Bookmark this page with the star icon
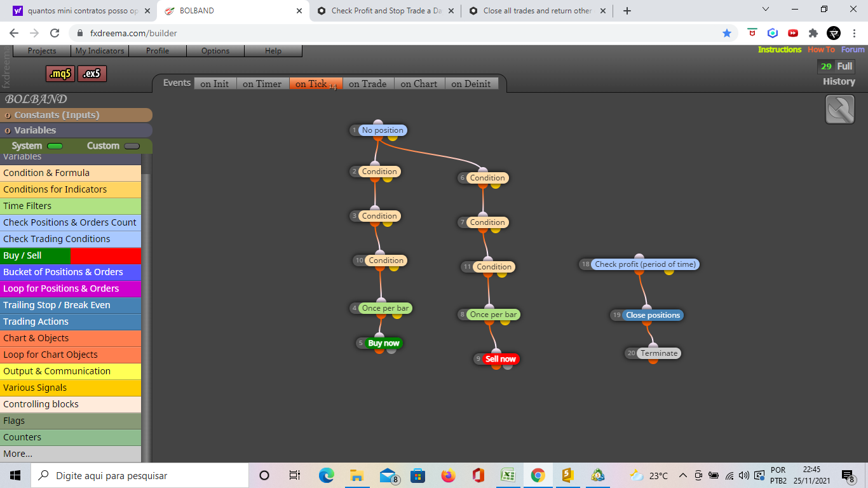 click(x=727, y=33)
